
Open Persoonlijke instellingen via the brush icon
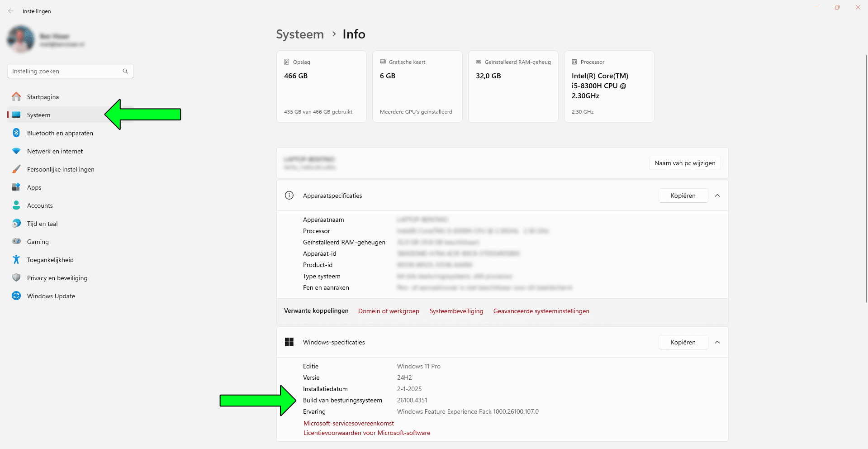pyautogui.click(x=16, y=169)
